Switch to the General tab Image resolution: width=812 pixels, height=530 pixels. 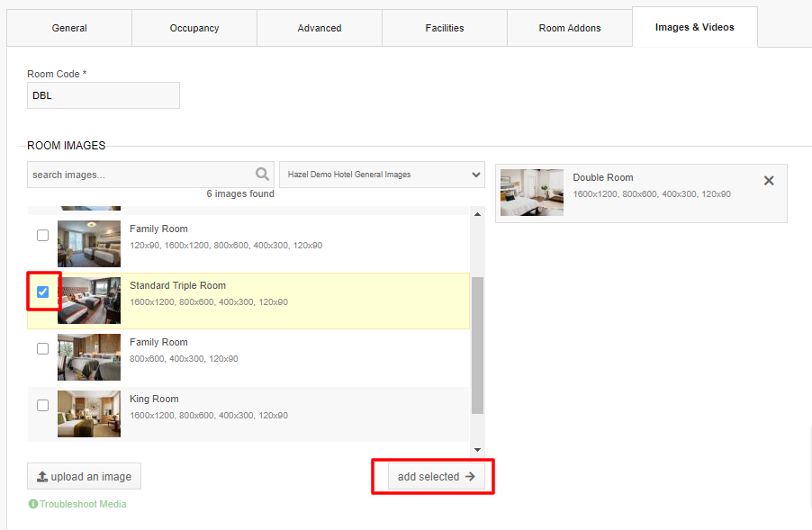tap(69, 28)
